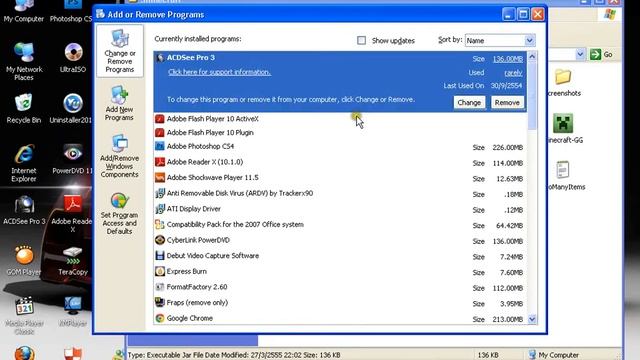Select ATI Display Driver icon
640x360 pixels.
[x=160, y=209]
